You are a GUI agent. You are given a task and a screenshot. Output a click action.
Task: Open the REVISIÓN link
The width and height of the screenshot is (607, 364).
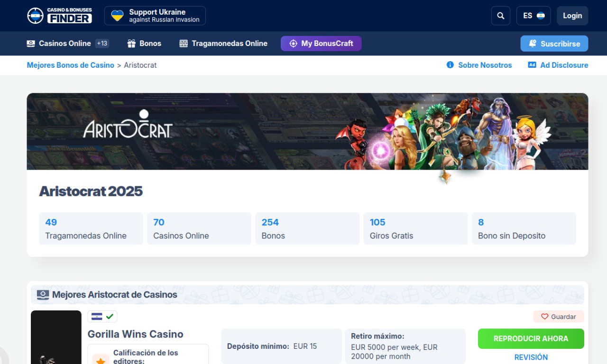coord(531,357)
